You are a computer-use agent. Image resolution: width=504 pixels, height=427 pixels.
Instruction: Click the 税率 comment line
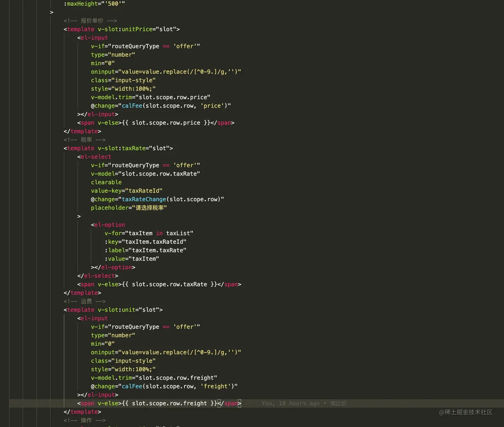85,140
